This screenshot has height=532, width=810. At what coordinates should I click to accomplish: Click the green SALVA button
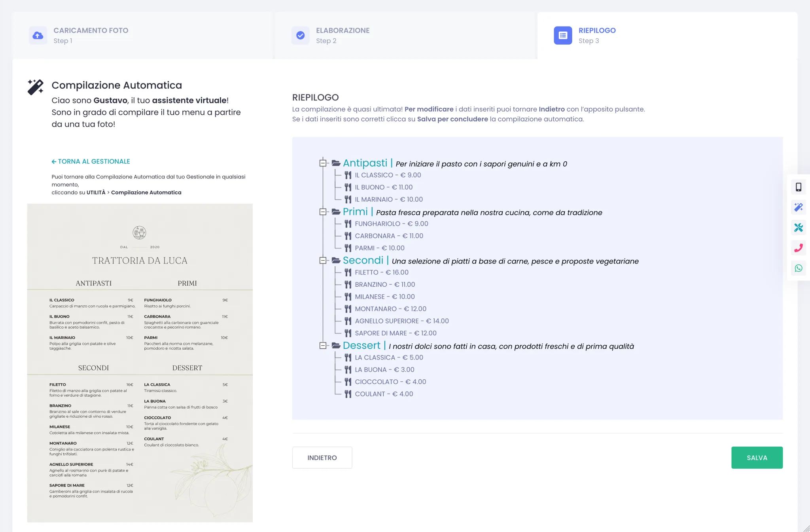(x=757, y=458)
